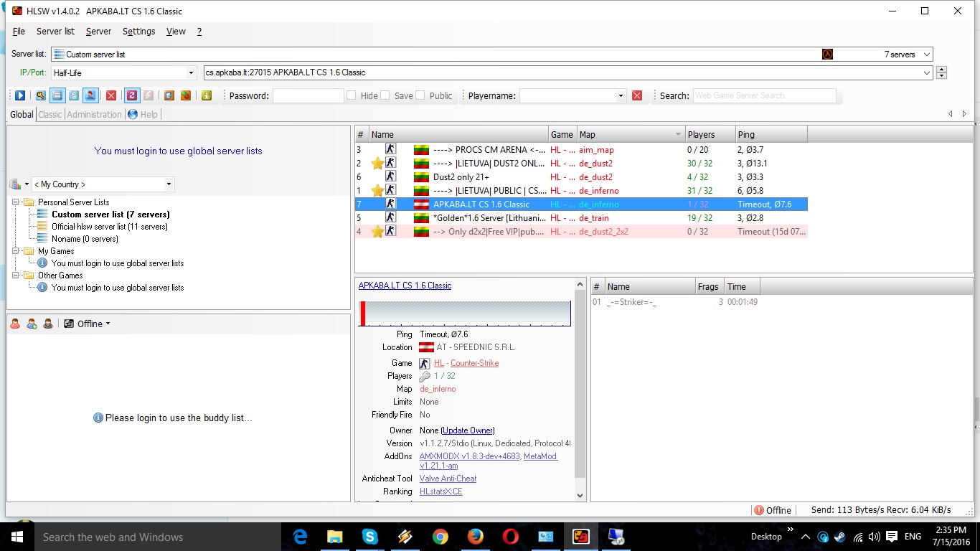This screenshot has width=980, height=551.
Task: Click the favorite star on DUST2 ONLY server
Action: tap(377, 164)
